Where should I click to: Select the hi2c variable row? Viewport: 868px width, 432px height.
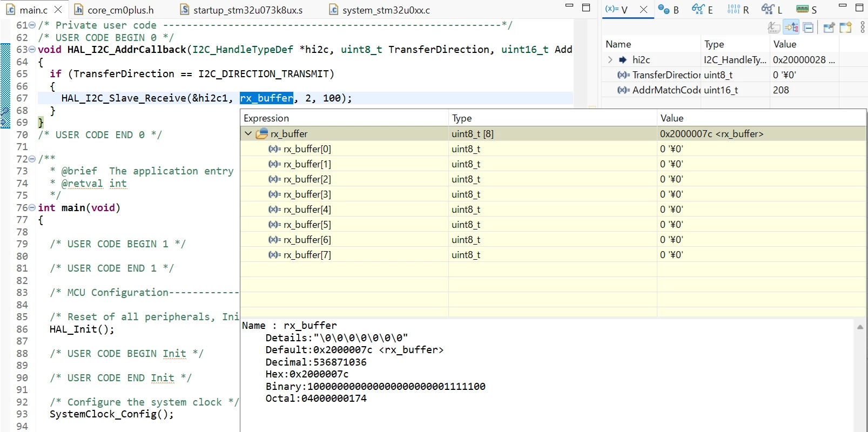734,60
